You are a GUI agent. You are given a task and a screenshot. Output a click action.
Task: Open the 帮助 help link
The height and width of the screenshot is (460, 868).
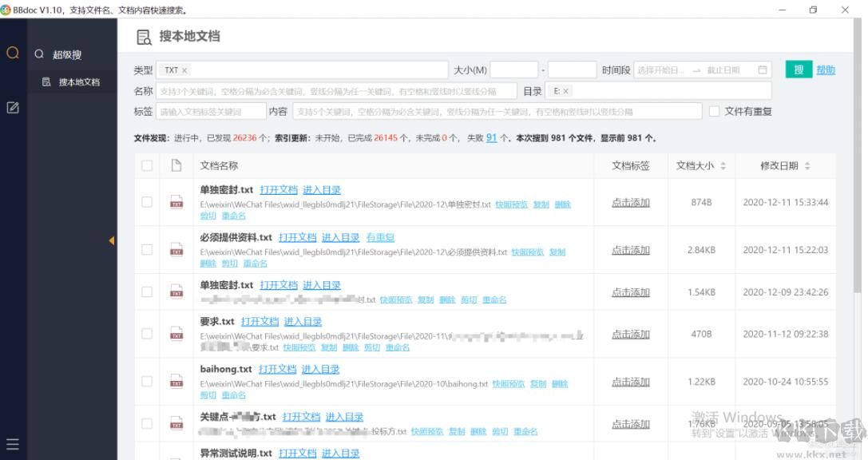point(826,69)
